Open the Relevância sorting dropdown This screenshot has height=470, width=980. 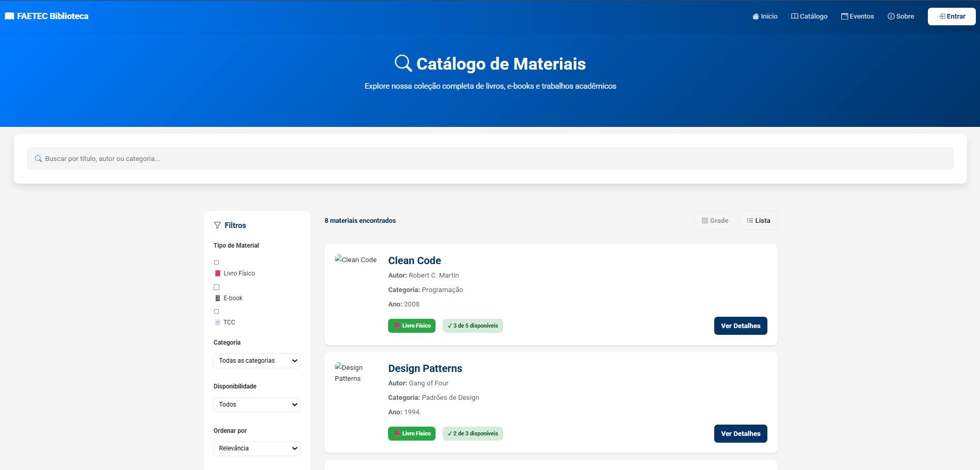click(256, 448)
